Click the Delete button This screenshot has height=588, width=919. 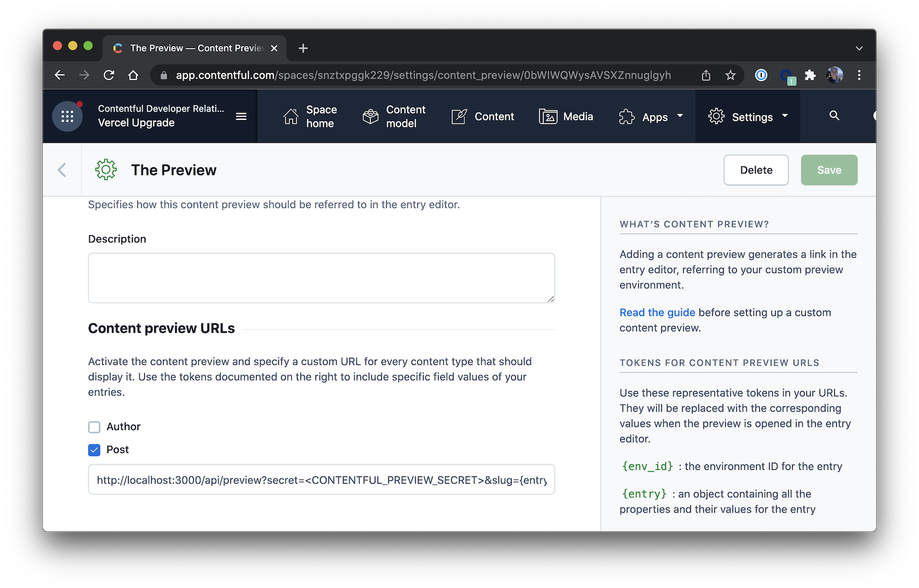click(x=756, y=170)
